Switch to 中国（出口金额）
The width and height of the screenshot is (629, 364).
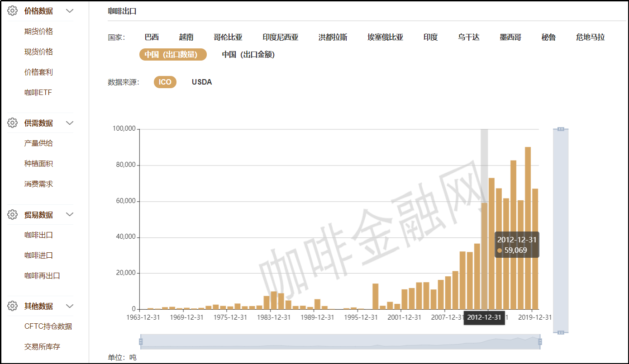[248, 54]
